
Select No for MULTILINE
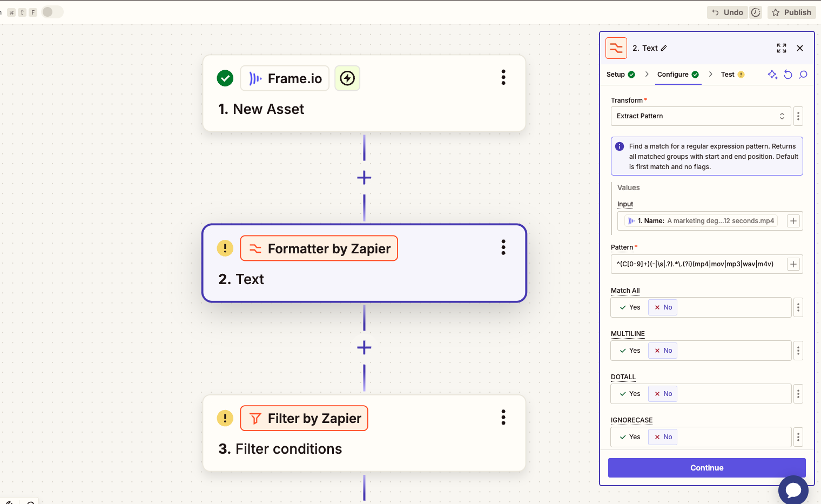(x=663, y=351)
